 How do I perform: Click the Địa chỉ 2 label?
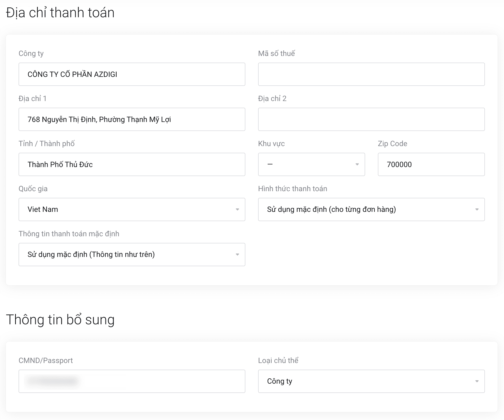click(272, 99)
